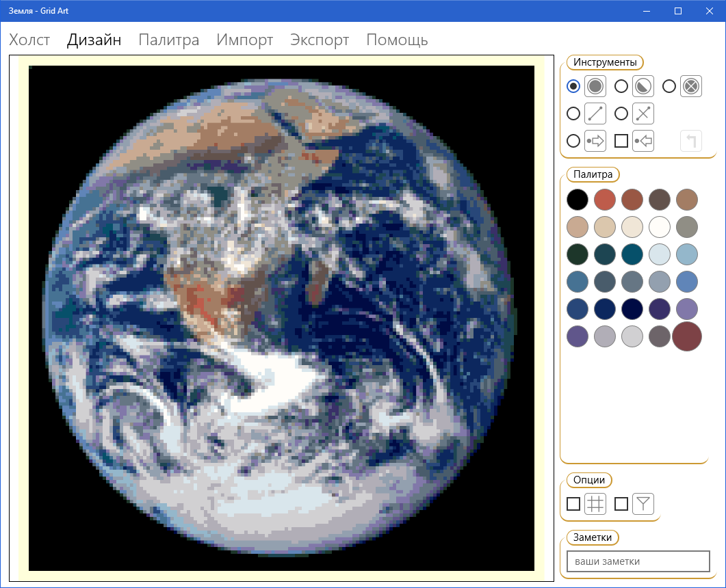Maximize the Grid Art window
The height and width of the screenshot is (588, 726).
pos(678,11)
